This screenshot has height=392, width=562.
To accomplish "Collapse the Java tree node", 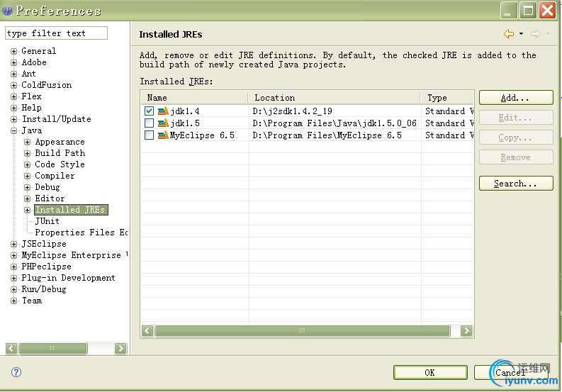I will 13,131.
